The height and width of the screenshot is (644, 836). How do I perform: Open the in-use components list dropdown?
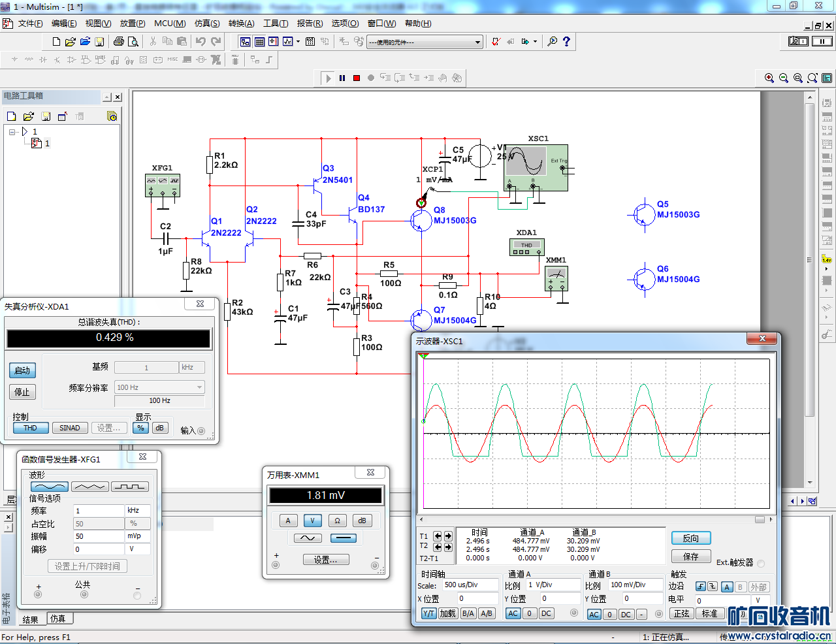coord(477,42)
